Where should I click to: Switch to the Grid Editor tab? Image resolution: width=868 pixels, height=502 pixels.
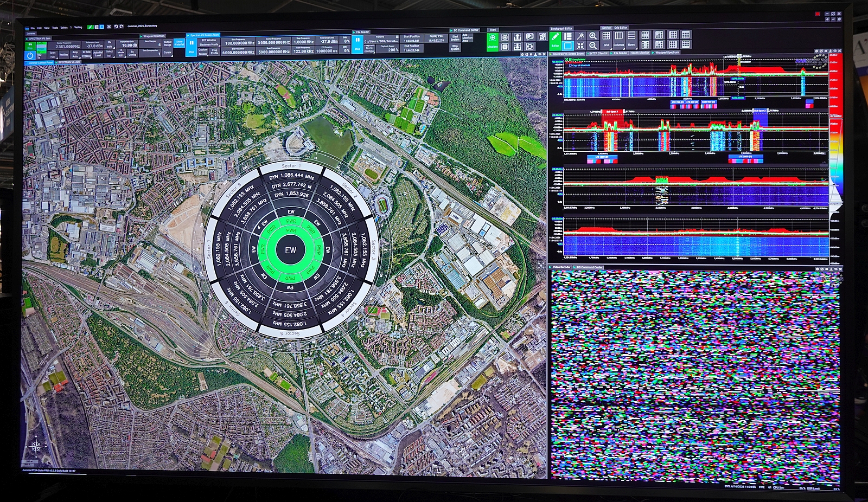click(621, 28)
